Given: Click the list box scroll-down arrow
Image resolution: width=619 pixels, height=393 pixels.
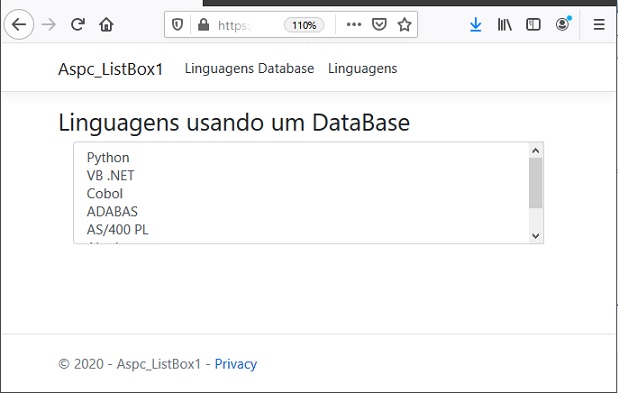Looking at the screenshot, I should click(536, 236).
